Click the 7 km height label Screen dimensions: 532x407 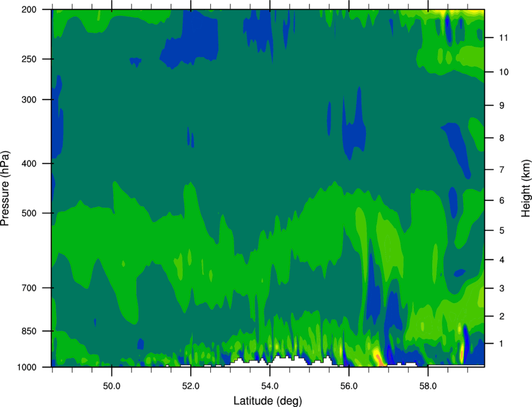pyautogui.click(x=501, y=170)
